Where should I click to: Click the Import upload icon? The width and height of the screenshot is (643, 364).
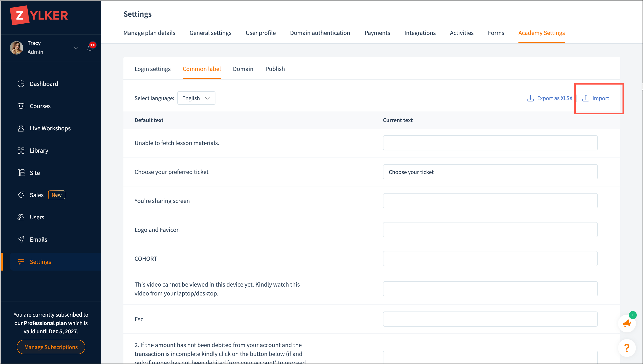point(586,98)
